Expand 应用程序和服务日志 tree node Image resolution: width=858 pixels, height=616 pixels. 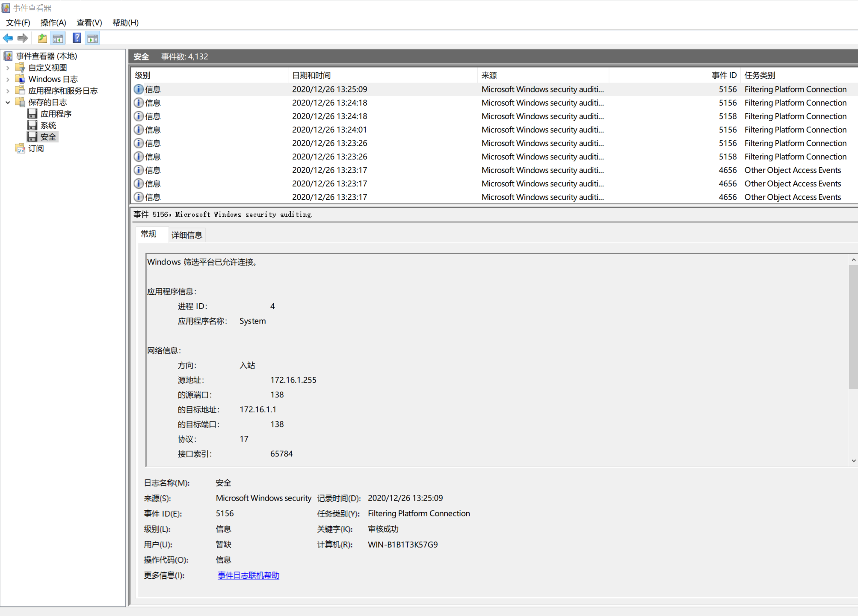coord(8,91)
